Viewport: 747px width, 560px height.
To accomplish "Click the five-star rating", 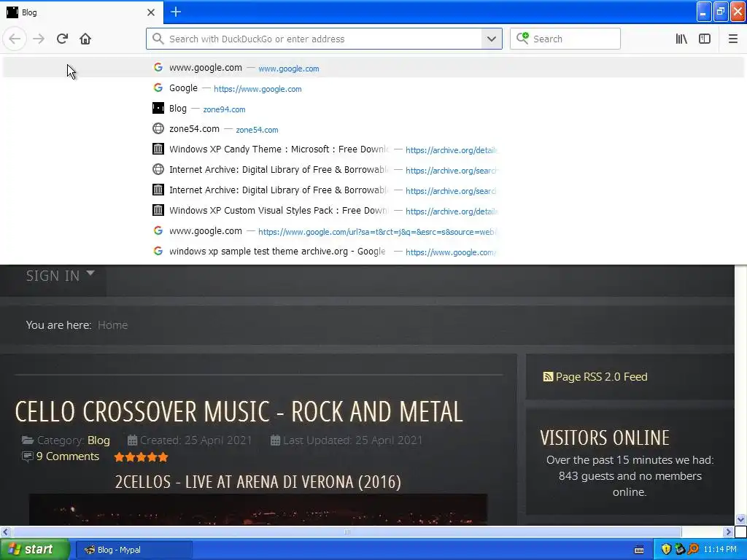I will coord(141,457).
